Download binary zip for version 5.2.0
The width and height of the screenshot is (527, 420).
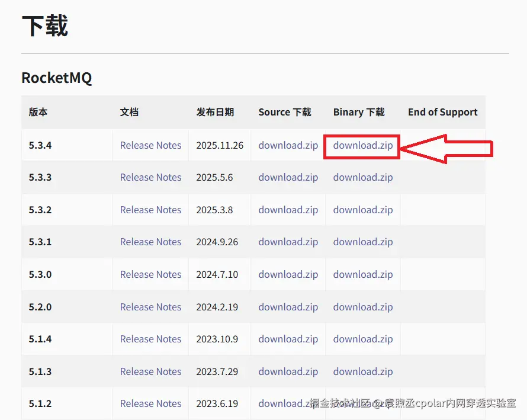click(x=363, y=307)
